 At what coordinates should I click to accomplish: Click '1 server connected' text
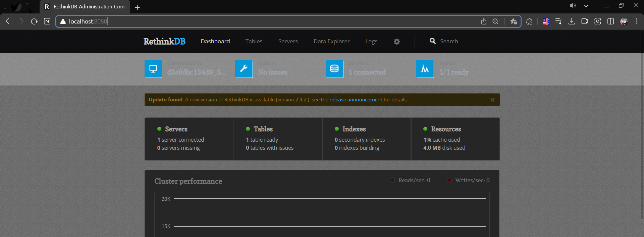[180, 140]
